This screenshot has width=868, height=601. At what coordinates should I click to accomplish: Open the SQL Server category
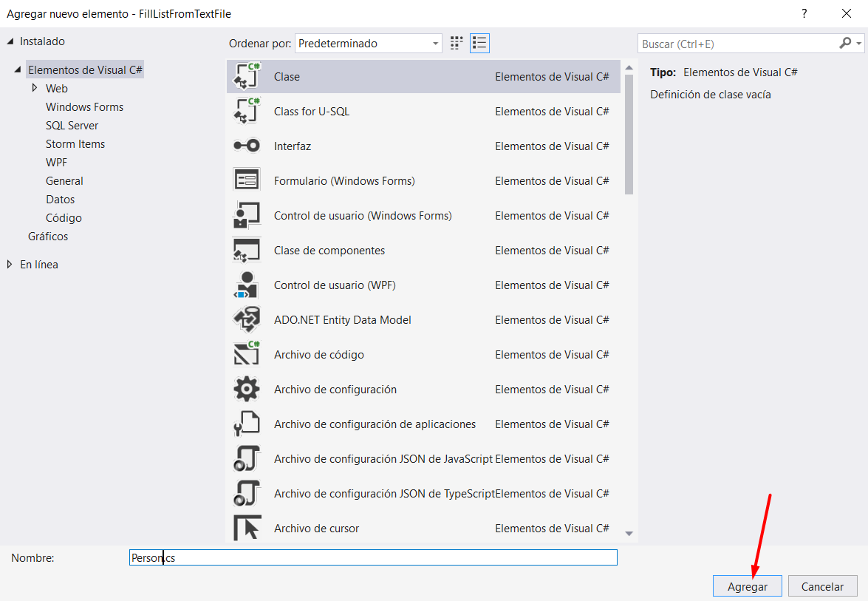(x=72, y=126)
